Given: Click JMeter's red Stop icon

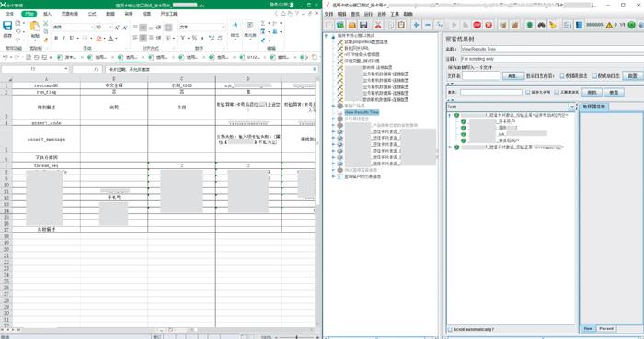Looking at the screenshot, I should tap(477, 26).
